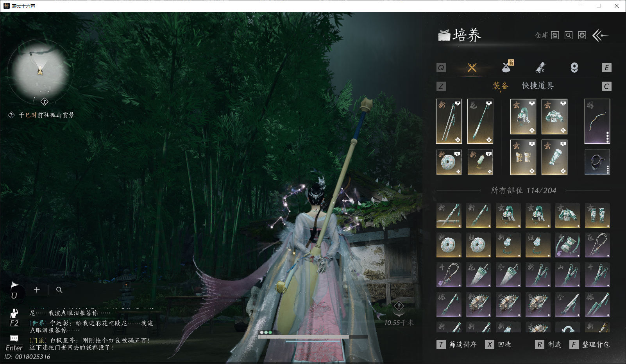This screenshot has height=364, width=626.
Task: Switch to the 快捷道具 tab
Action: (x=538, y=86)
